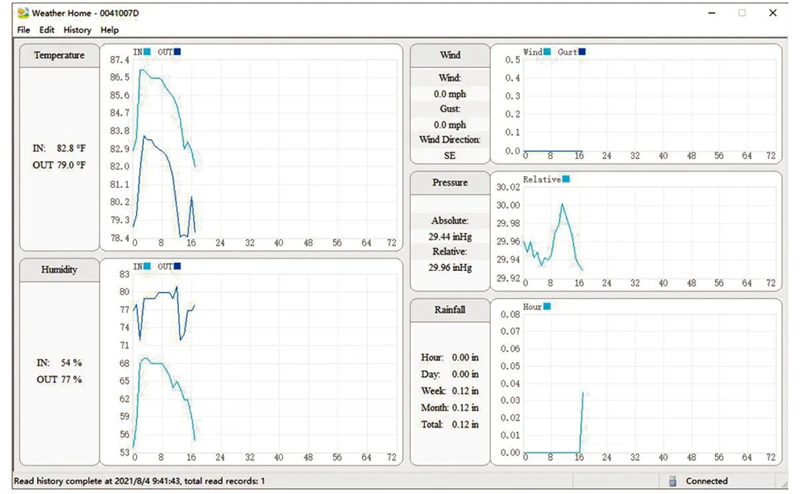Screen dimensions: 800x494
Task: Click the Hour legend swatch in Rainfall chart
Action: pos(547,306)
